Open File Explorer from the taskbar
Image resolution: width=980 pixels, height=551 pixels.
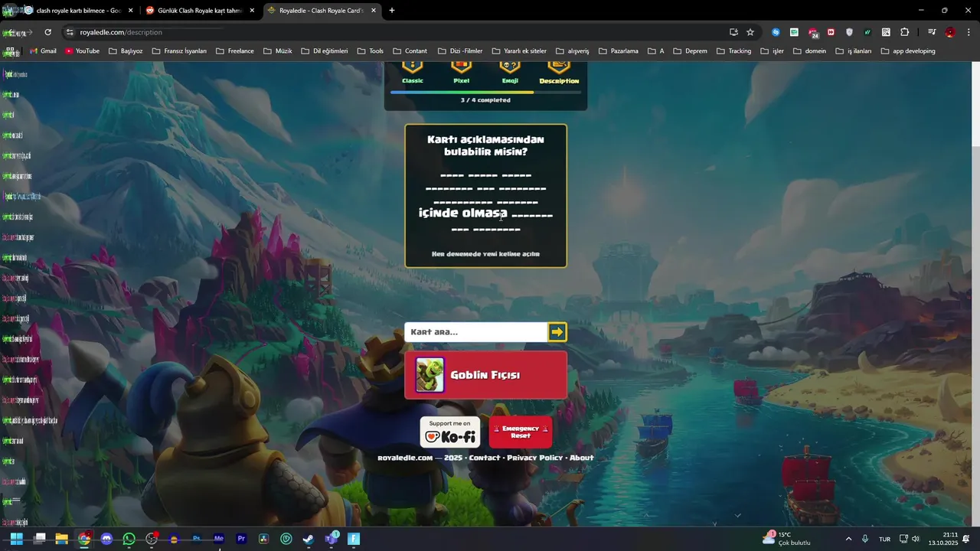click(x=62, y=539)
